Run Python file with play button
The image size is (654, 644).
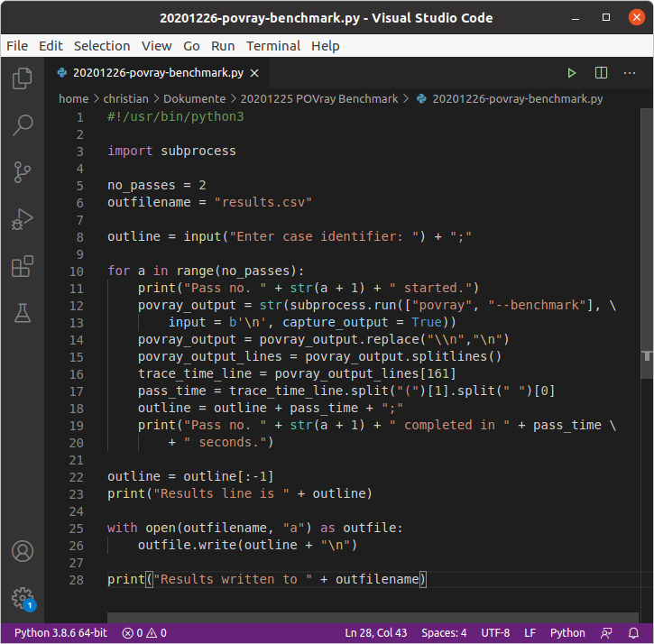coord(571,73)
